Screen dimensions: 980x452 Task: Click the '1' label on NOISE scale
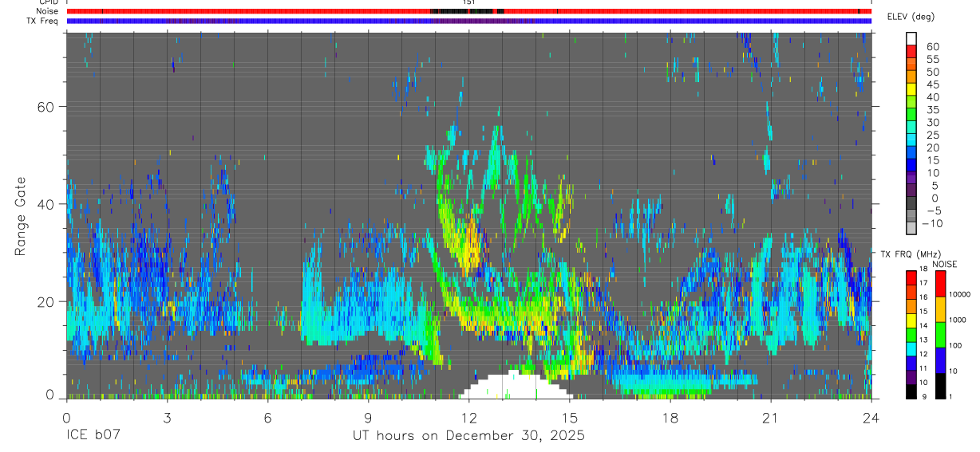click(950, 397)
